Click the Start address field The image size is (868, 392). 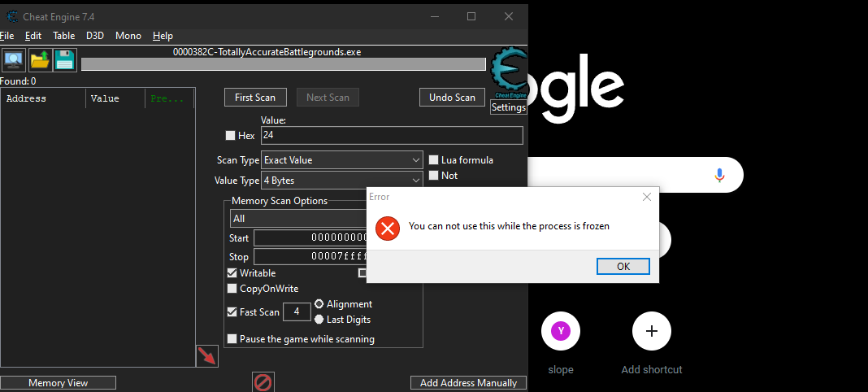[311, 238]
